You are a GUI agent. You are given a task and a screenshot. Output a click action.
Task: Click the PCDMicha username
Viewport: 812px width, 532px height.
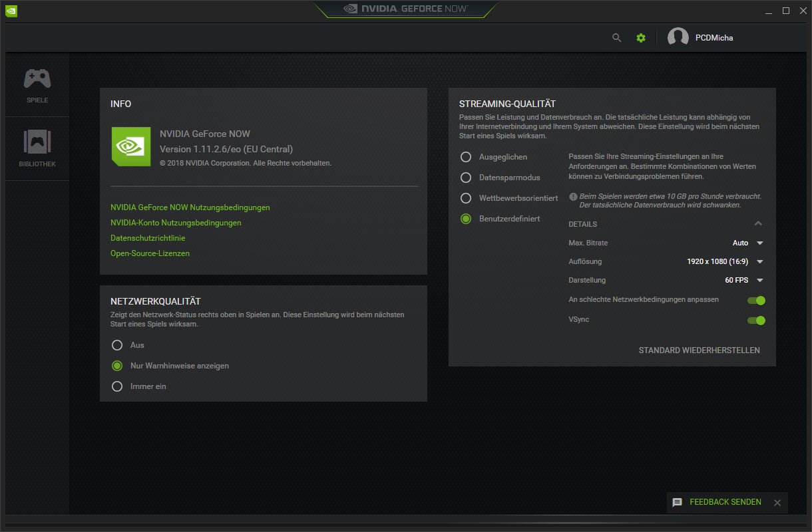(x=714, y=38)
